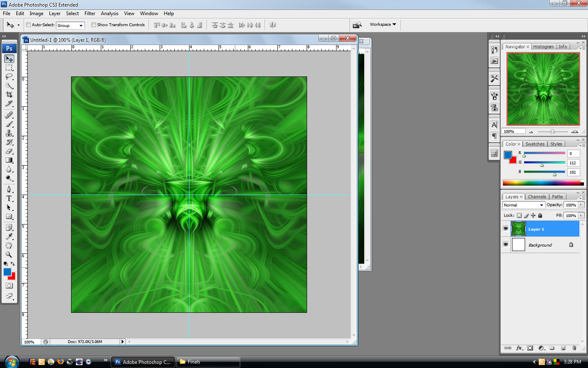Screen dimensions: 588x368
Task: Create a new layer from the Layers panel
Action: (x=563, y=348)
